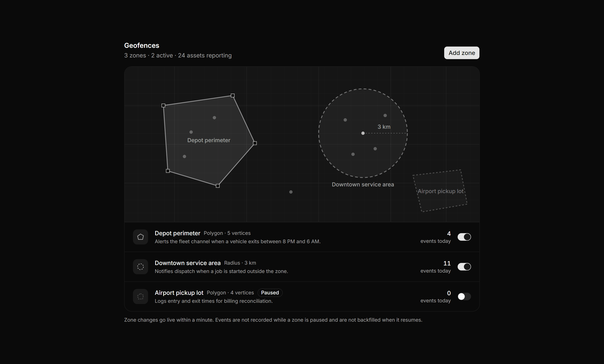Select the topmost vertex handle of Depot polygon
Screen dimensions: 604x364
233,95
